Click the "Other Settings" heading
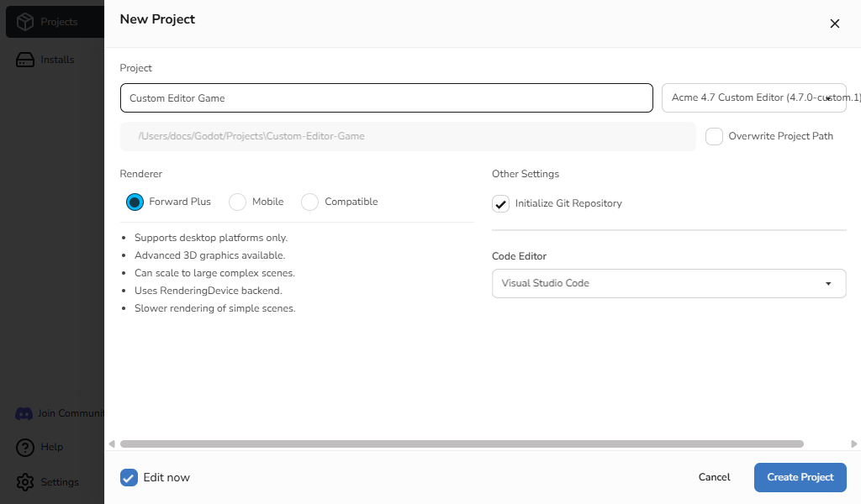 point(525,174)
